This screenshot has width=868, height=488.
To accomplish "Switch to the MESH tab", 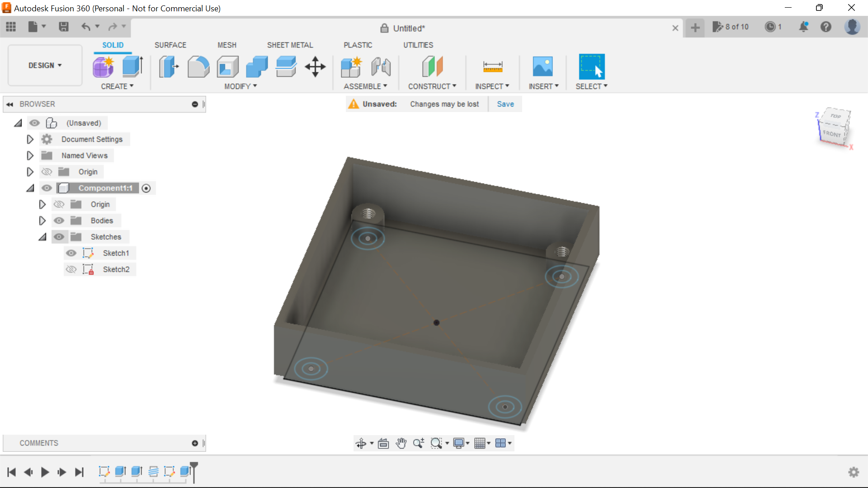I will tap(227, 45).
